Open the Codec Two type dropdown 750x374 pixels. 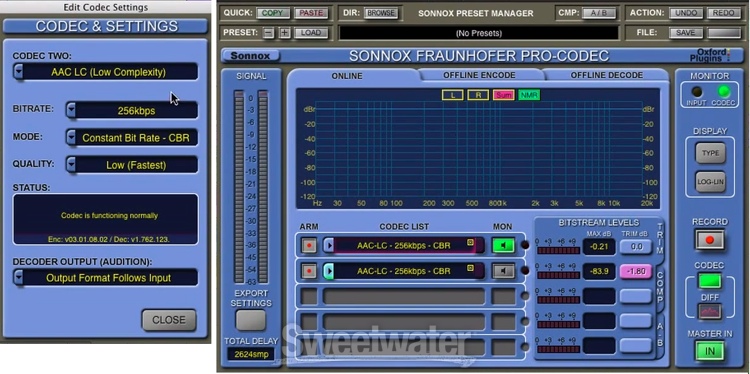106,72
